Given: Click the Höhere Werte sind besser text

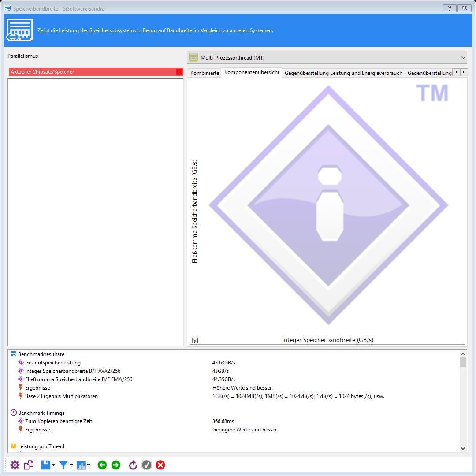Looking at the screenshot, I should coord(242,388).
